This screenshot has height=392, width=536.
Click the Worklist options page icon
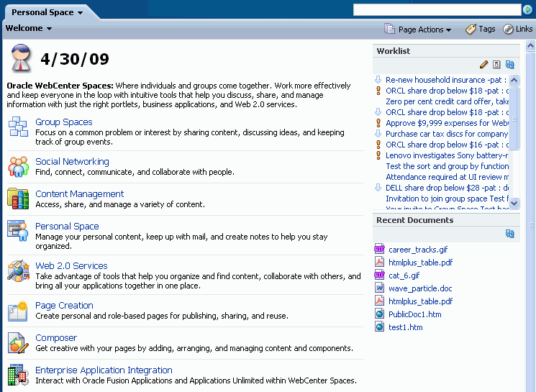tap(496, 65)
